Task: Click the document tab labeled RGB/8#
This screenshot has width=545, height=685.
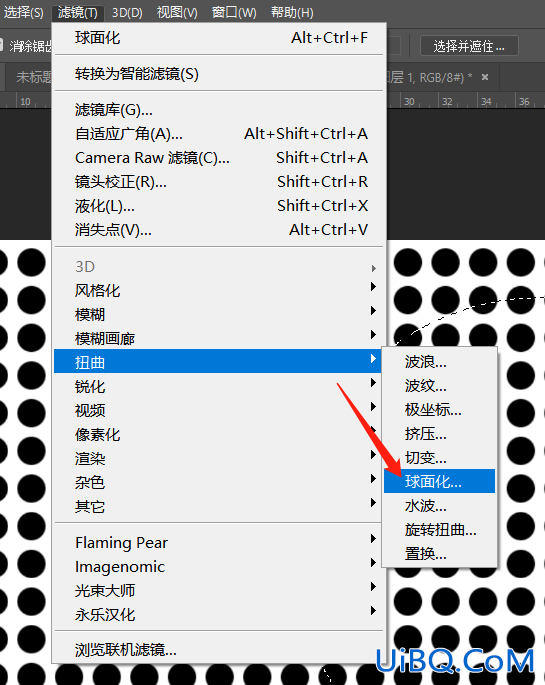Action: (x=441, y=78)
